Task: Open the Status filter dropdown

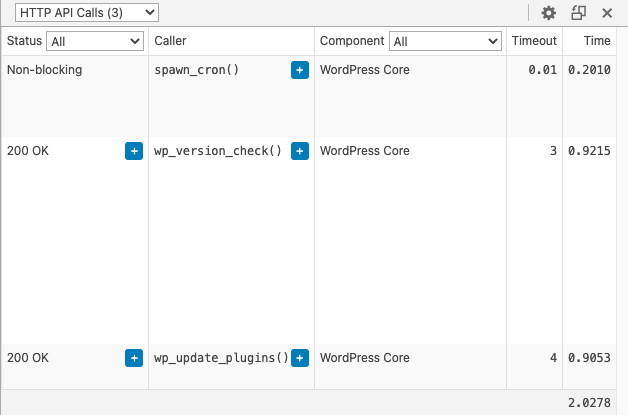Action: tap(96, 41)
